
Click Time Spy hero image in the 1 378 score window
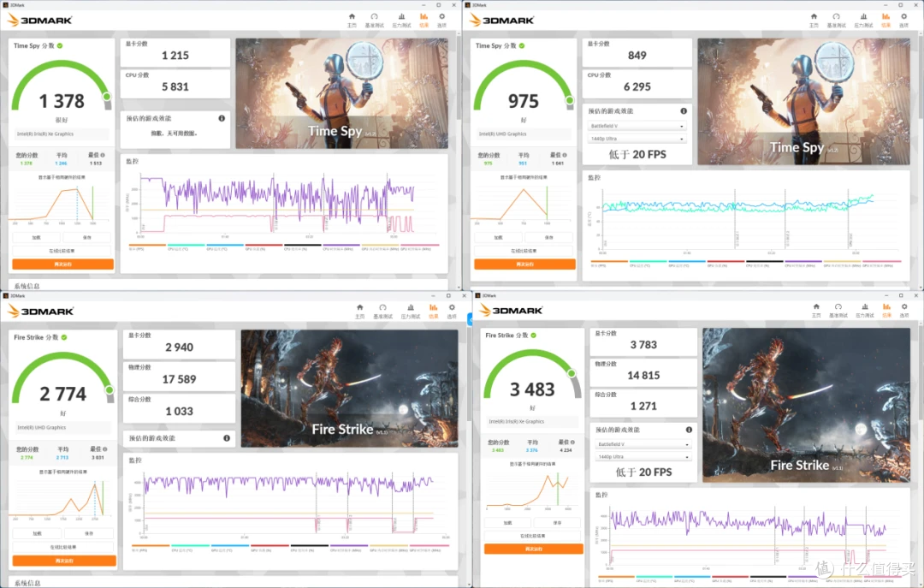tap(341, 93)
